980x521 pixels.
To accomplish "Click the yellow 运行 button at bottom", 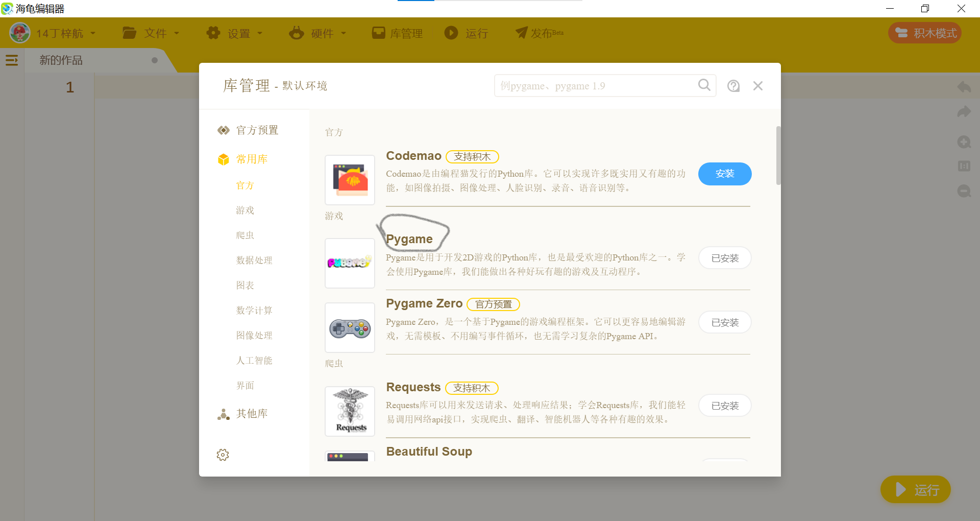I will click(916, 489).
